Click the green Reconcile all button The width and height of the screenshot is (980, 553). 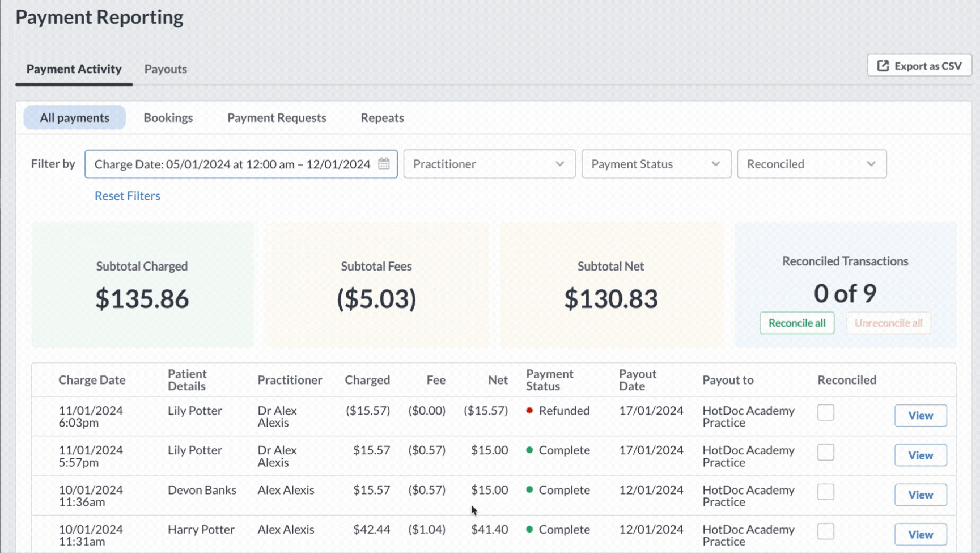pos(797,323)
